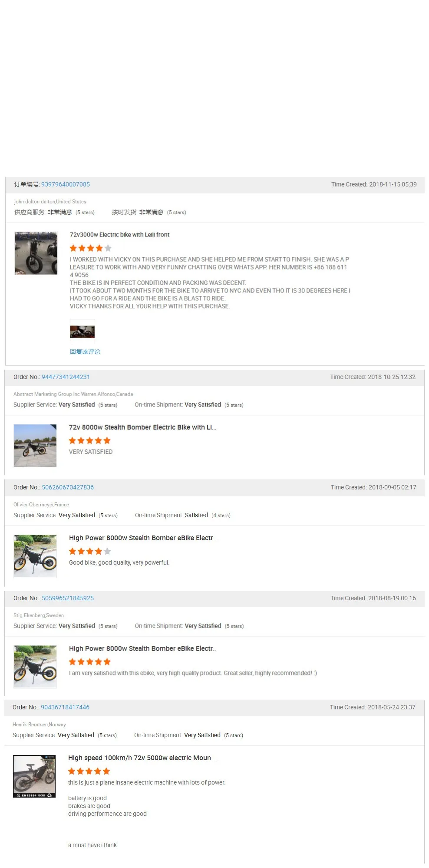
Task: Open order number 94477341244231 link
Action: (x=66, y=377)
